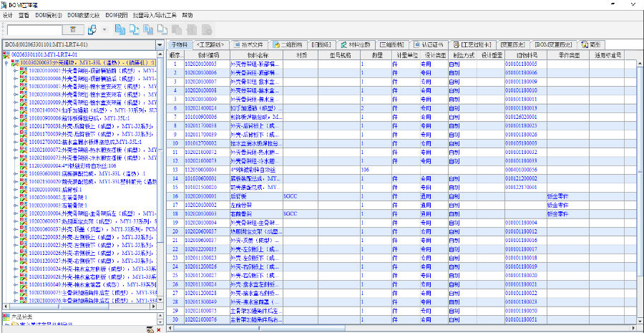644x333 pixels.
Task: Open the BOM selector dropdown arrow
Action: tap(161, 44)
